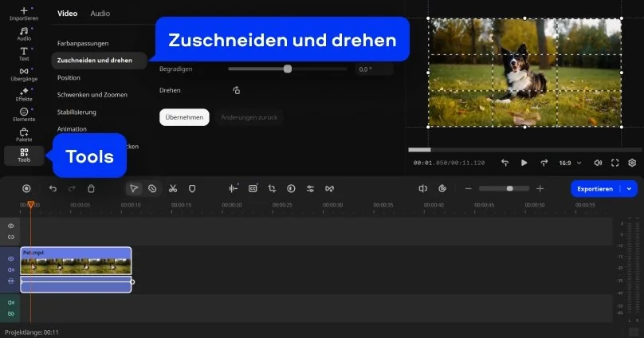Screen dimensions: 644x338
Task: Select the scissors cut tool
Action: point(172,188)
